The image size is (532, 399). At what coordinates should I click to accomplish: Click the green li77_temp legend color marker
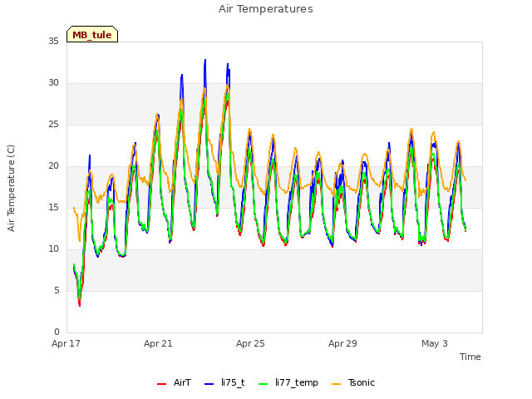pos(263,384)
